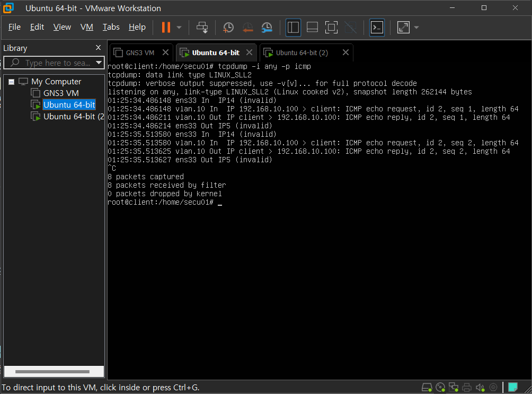Image resolution: width=532 pixels, height=394 pixels.
Task: Select GNS3 VM in the library tree
Action: point(61,93)
